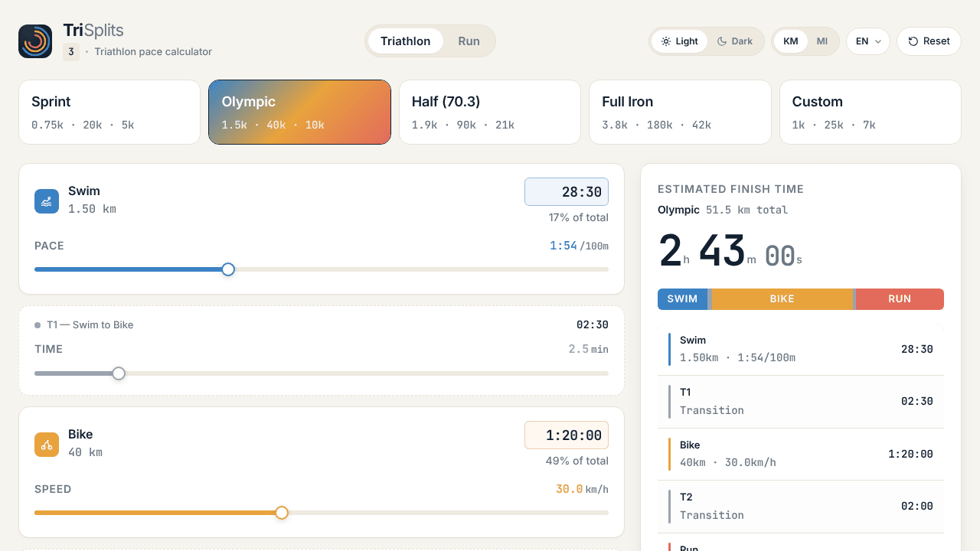Viewport: 980px width, 551px height.
Task: Click the version badge 3
Action: tap(71, 52)
